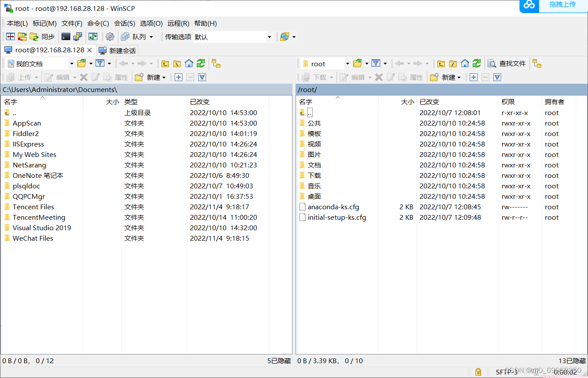Viewport: 588px width, 378px height.
Task: Open the 选项(O) menu
Action: click(x=151, y=24)
